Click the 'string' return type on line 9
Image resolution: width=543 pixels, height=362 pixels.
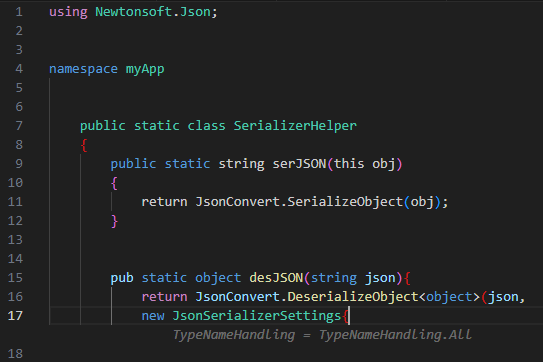point(241,164)
